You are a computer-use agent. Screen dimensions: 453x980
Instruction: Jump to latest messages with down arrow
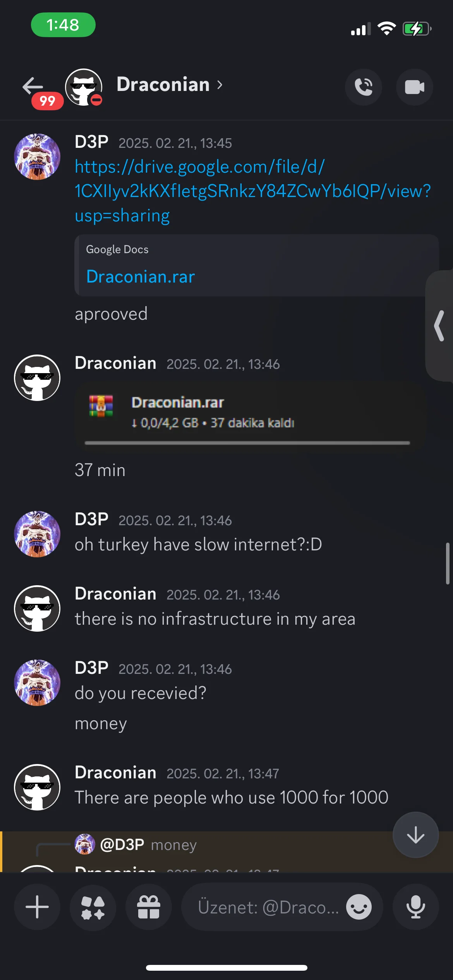[416, 835]
